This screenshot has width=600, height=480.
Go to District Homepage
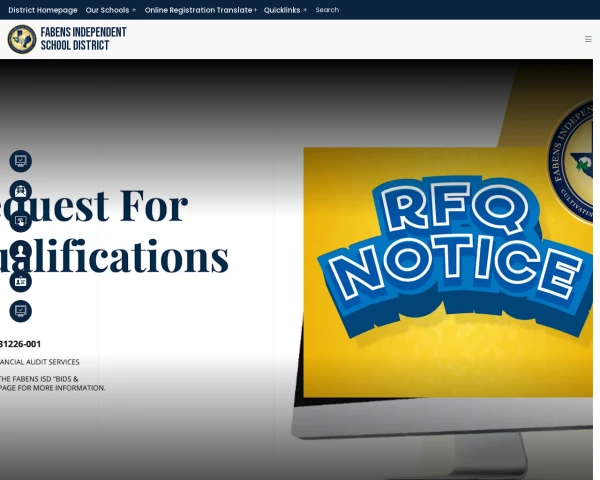[43, 10]
